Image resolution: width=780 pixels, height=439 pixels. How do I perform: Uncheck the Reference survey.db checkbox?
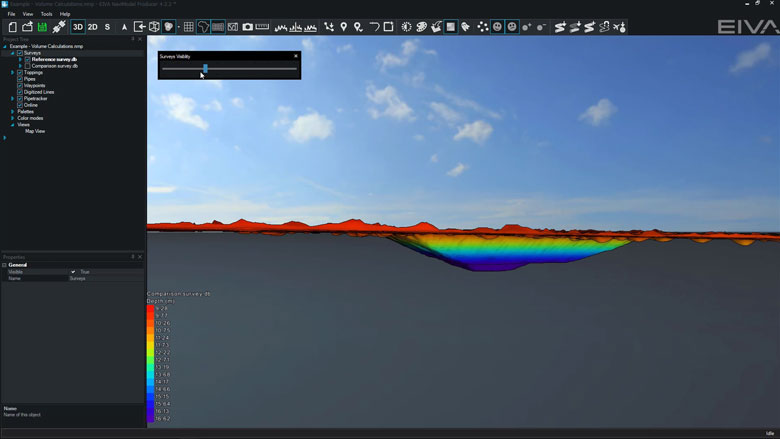(28, 59)
